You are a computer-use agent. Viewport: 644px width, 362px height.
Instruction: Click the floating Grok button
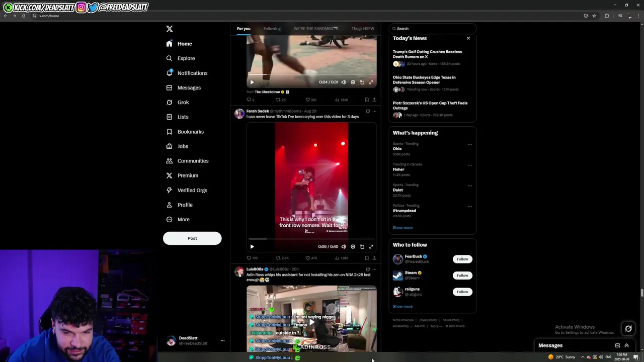point(628,329)
